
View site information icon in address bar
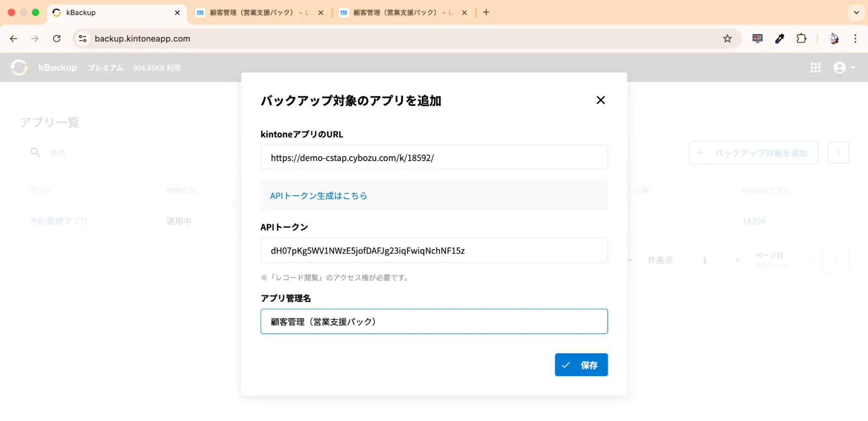point(83,39)
